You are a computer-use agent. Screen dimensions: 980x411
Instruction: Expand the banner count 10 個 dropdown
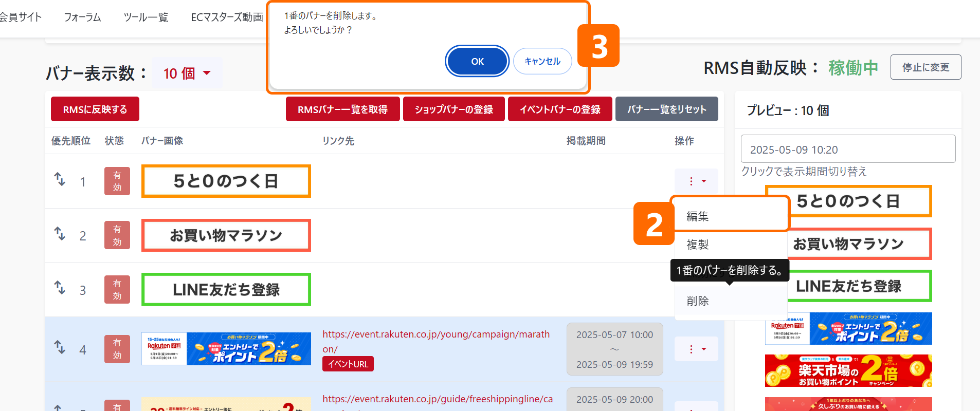(187, 73)
